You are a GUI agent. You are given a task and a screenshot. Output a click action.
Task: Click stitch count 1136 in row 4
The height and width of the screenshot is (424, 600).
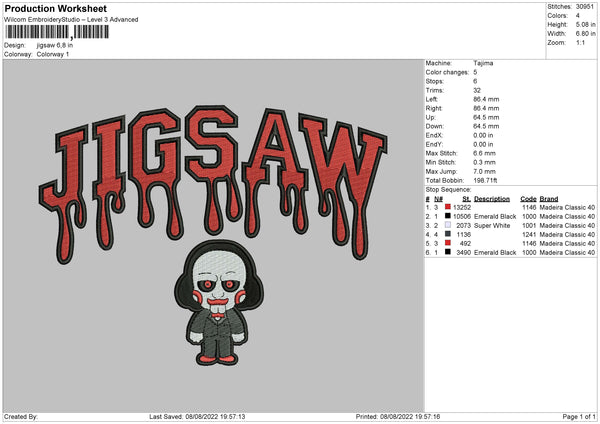tap(464, 235)
